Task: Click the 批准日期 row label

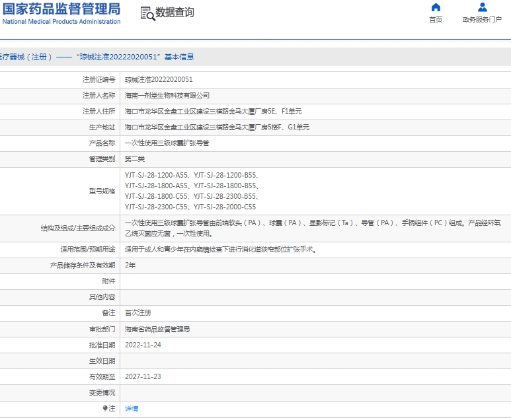Action: click(102, 345)
